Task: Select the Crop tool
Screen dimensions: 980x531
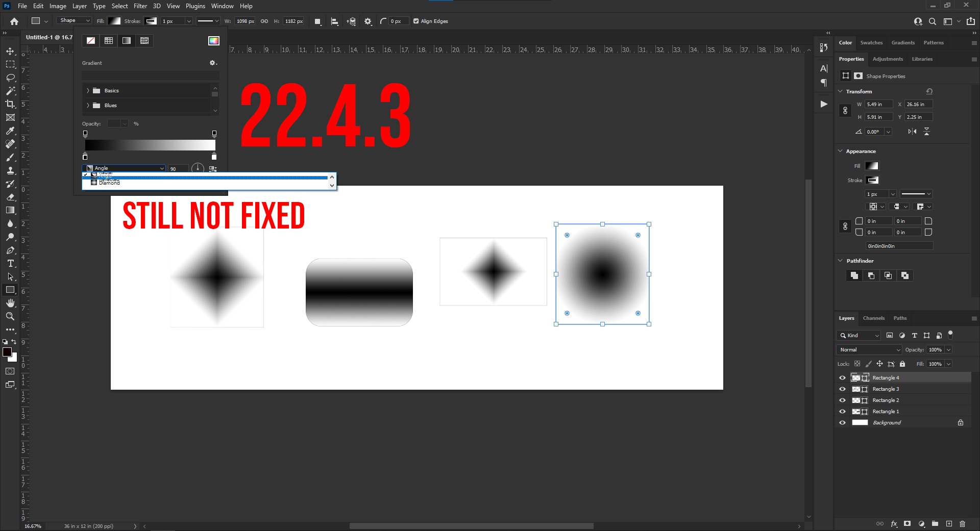Action: (x=10, y=104)
